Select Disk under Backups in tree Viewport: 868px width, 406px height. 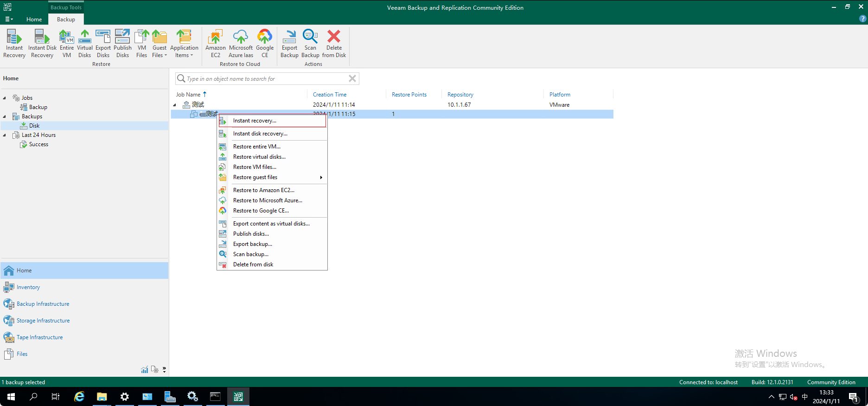point(34,126)
